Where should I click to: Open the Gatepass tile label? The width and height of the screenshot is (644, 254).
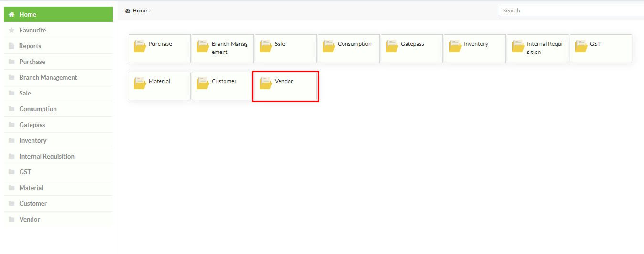coord(412,44)
